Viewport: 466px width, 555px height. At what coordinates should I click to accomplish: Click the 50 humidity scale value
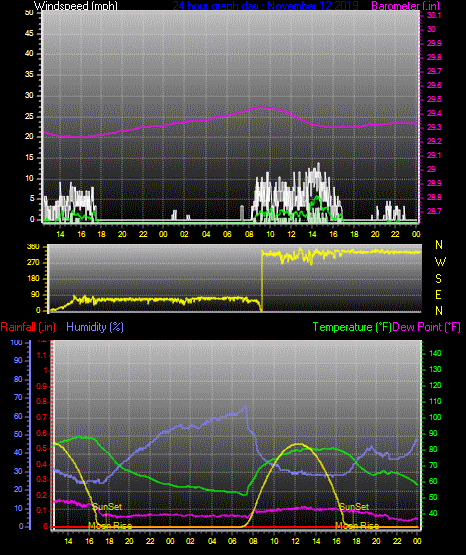pos(18,434)
